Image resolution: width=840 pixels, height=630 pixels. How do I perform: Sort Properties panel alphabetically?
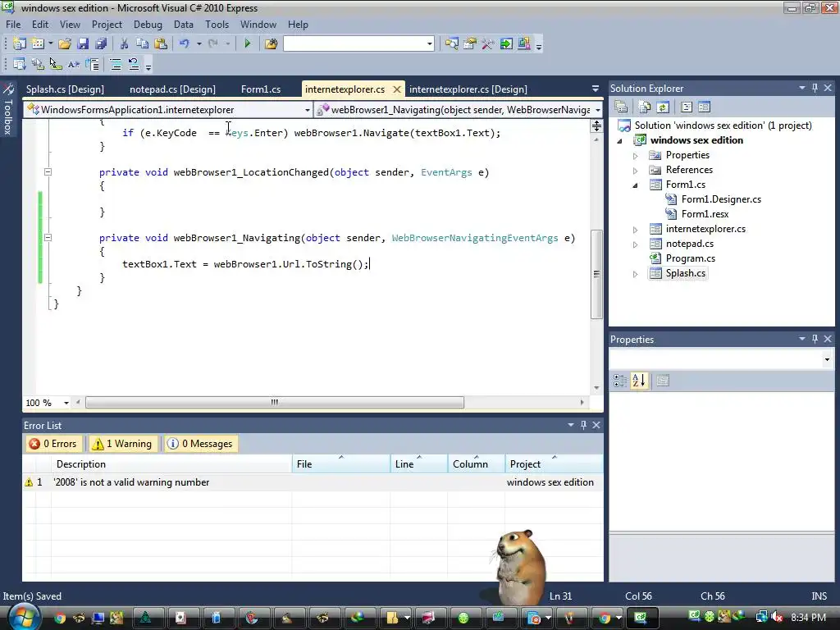coord(638,381)
